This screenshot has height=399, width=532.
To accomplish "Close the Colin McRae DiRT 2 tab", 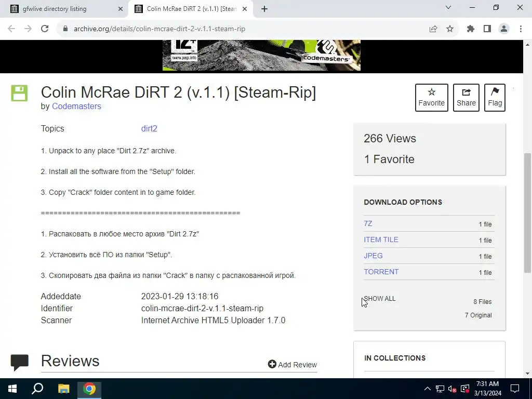I will point(245,9).
